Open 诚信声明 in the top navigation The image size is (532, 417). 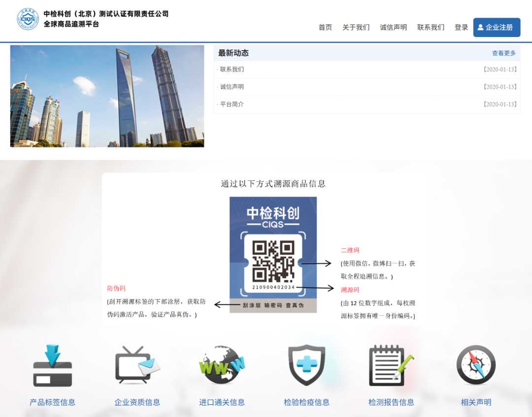(393, 28)
